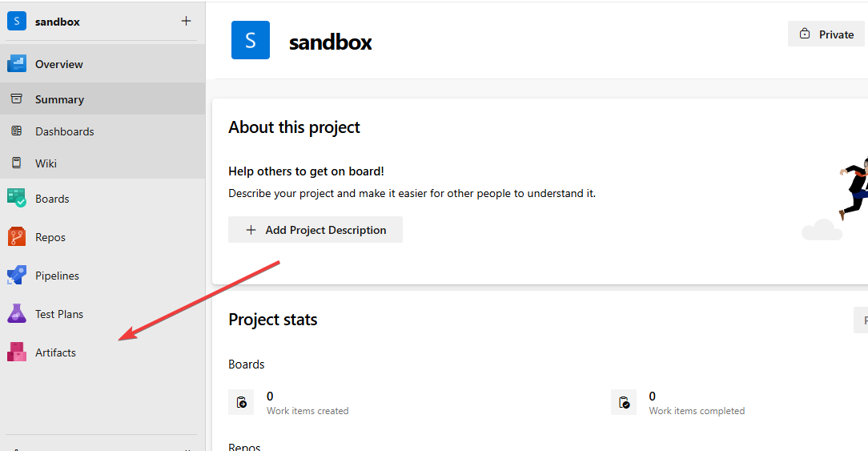Click the Work items completed icon
This screenshot has width=868, height=451.
tap(624, 402)
